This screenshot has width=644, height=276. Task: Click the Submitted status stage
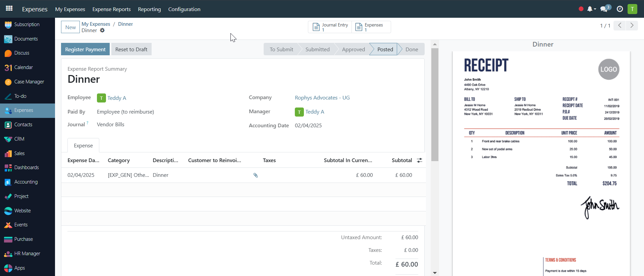317,49
